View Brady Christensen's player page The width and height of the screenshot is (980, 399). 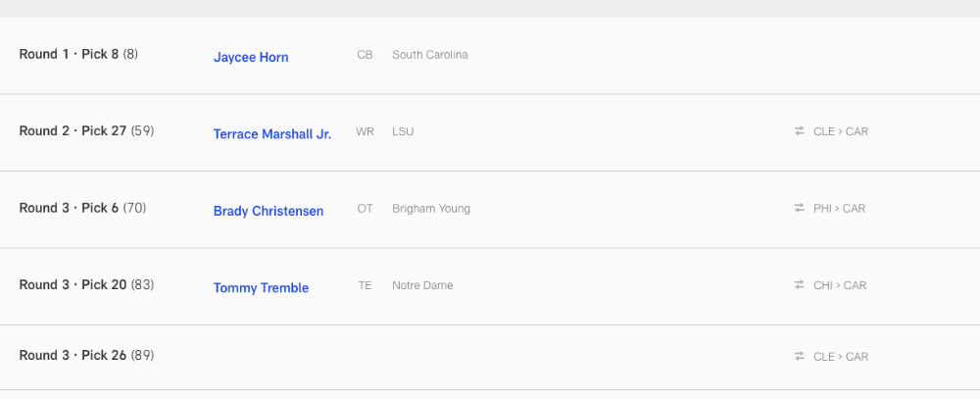point(269,211)
